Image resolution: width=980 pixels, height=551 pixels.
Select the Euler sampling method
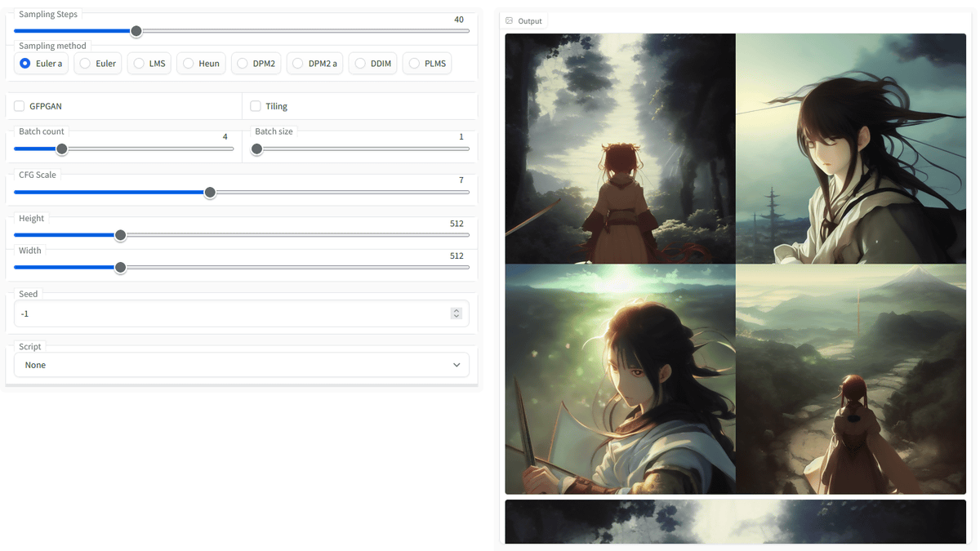(x=97, y=64)
